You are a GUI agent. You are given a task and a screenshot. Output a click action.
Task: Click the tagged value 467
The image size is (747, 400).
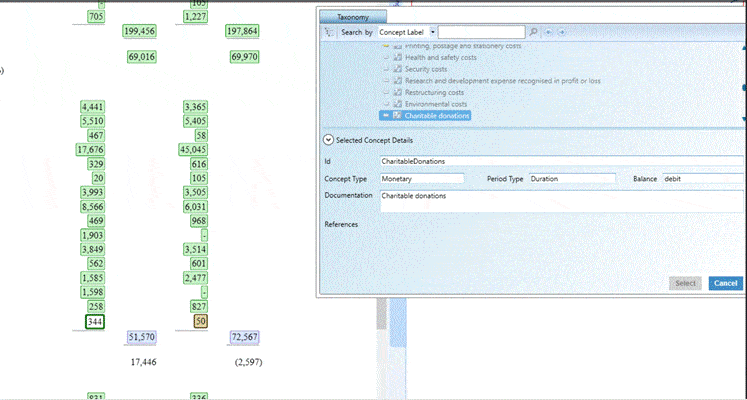96,135
